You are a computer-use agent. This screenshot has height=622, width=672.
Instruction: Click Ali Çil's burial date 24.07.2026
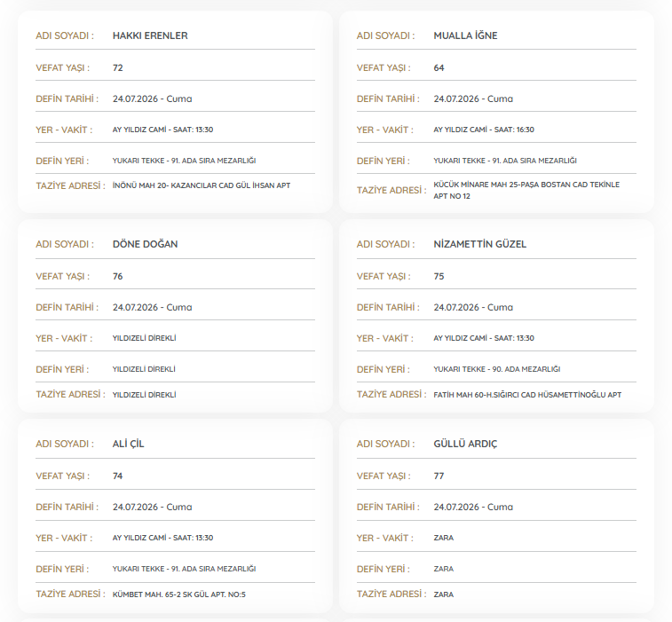coord(136,507)
